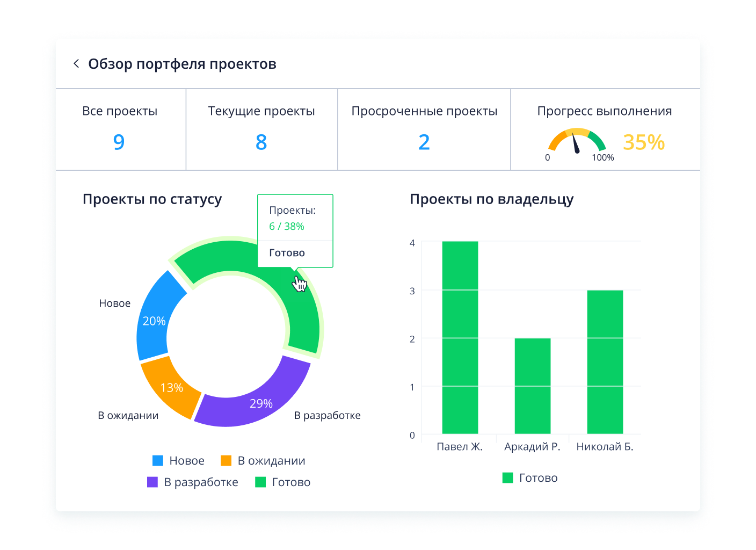This screenshot has height=550, width=756.
Task: Open the Текущие проекты count 8
Action: (x=261, y=142)
